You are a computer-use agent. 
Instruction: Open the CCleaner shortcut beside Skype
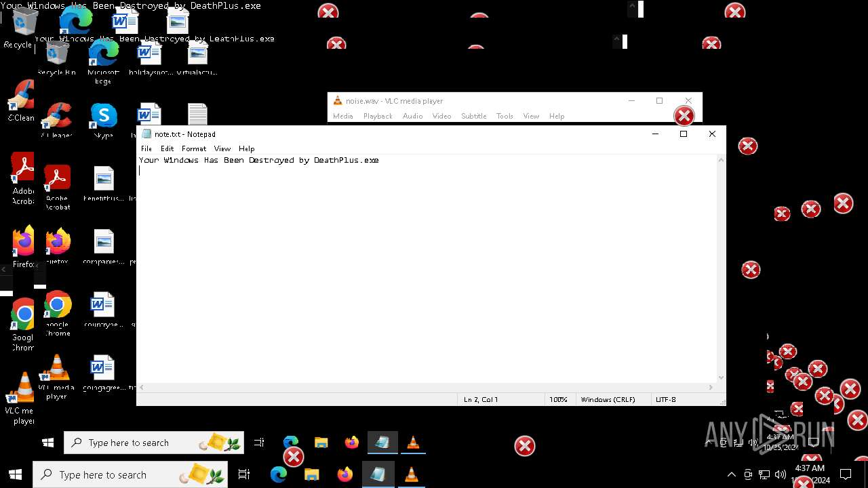pos(56,121)
